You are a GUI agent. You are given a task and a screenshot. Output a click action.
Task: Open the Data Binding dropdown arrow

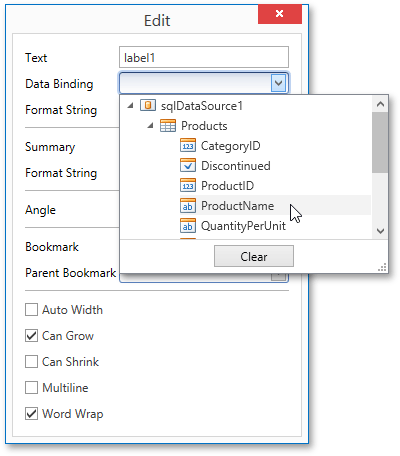click(x=278, y=83)
